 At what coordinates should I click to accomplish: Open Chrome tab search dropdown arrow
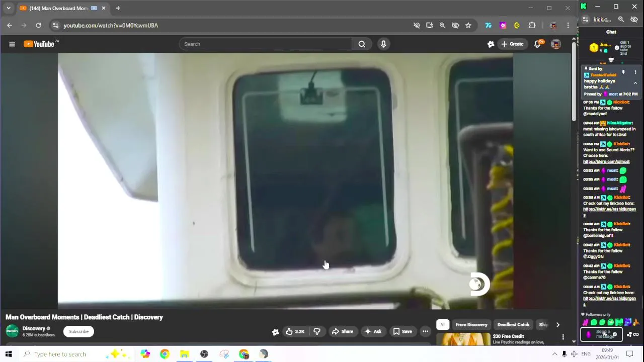pos(9,8)
